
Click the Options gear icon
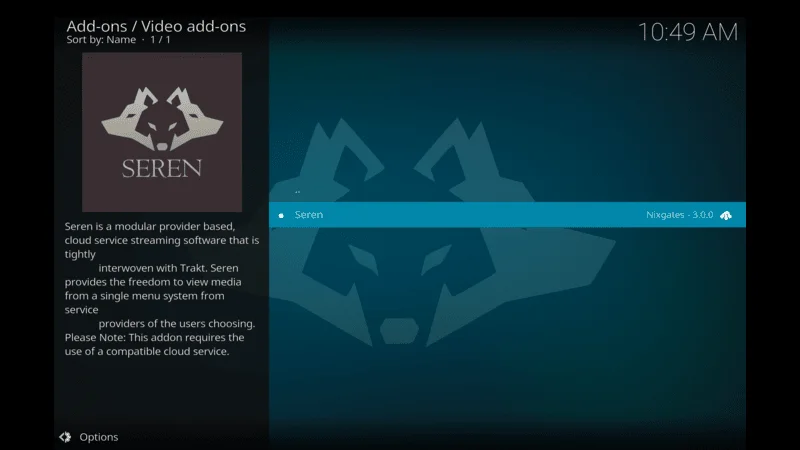(x=65, y=437)
